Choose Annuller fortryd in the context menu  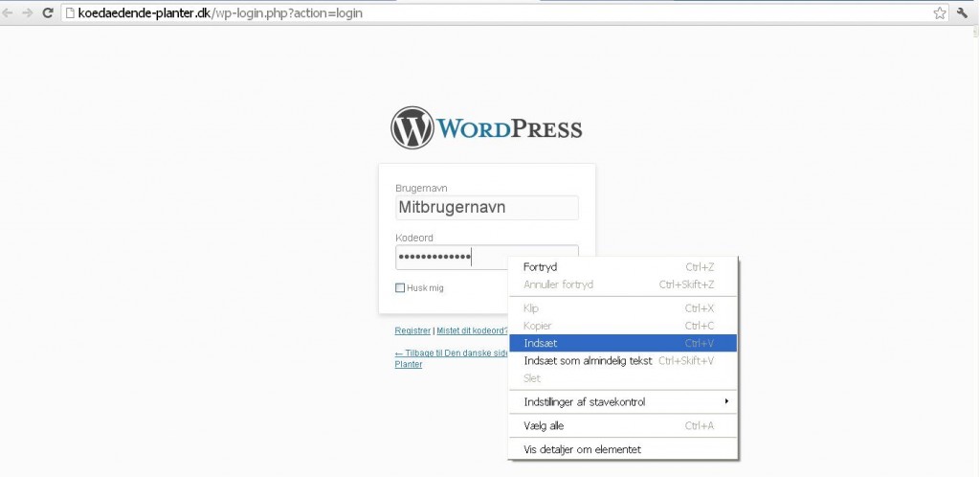click(623, 284)
